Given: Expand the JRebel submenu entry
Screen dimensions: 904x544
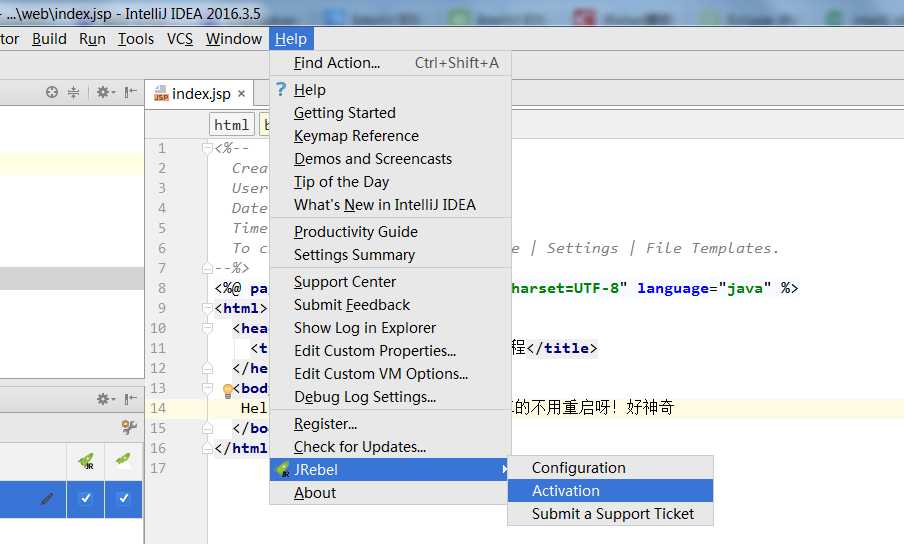Looking at the screenshot, I should tap(390, 470).
